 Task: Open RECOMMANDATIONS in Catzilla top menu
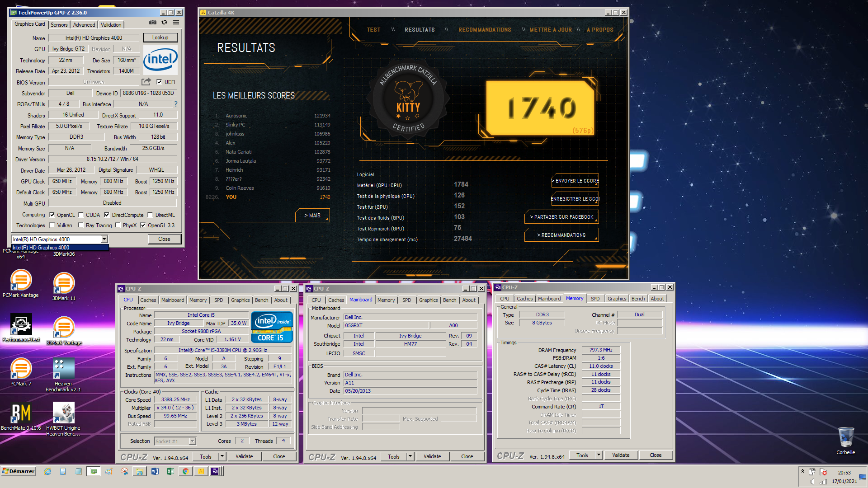(485, 30)
